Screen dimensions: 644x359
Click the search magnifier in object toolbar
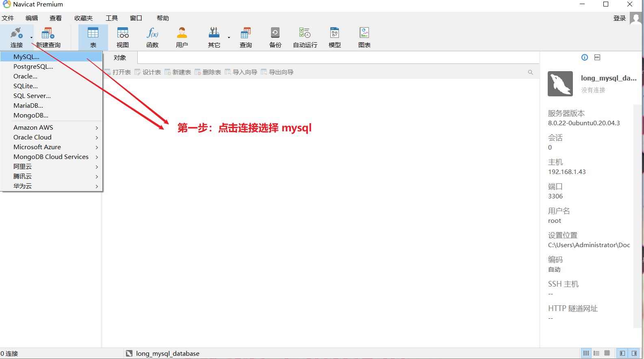tap(530, 72)
